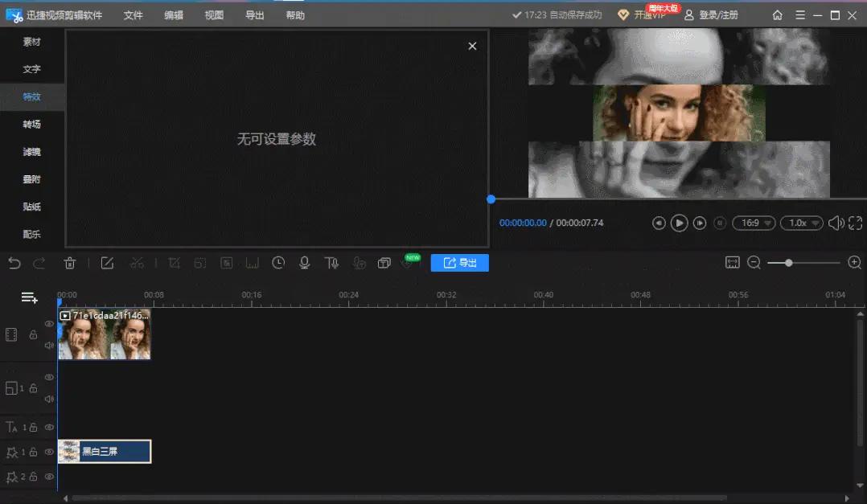Click the 导出 export button
Viewport: 867px width, 504px height.
(459, 262)
